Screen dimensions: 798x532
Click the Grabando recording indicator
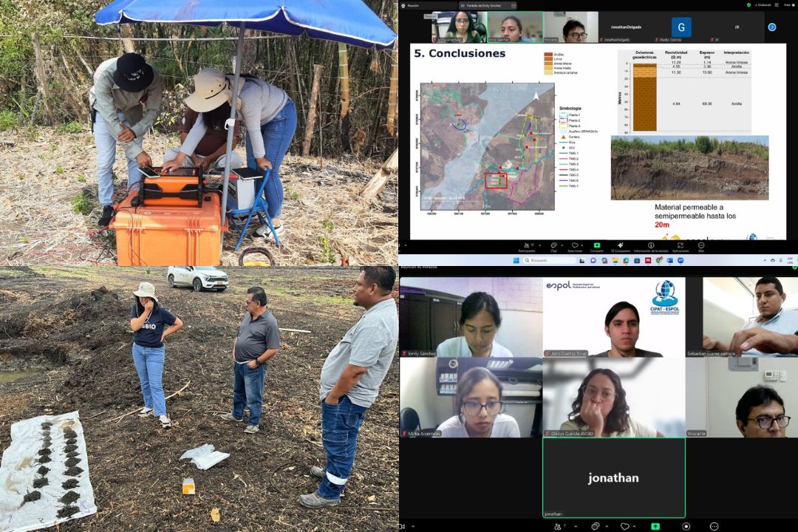763,4
